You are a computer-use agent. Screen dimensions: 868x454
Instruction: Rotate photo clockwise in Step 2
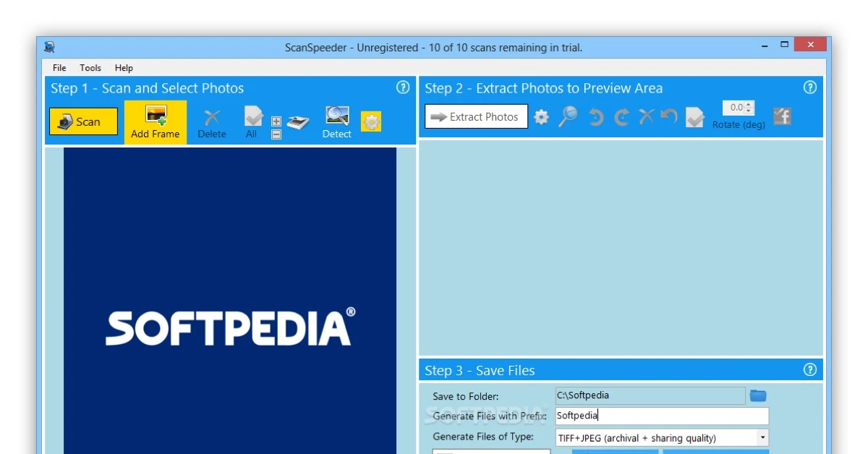621,117
